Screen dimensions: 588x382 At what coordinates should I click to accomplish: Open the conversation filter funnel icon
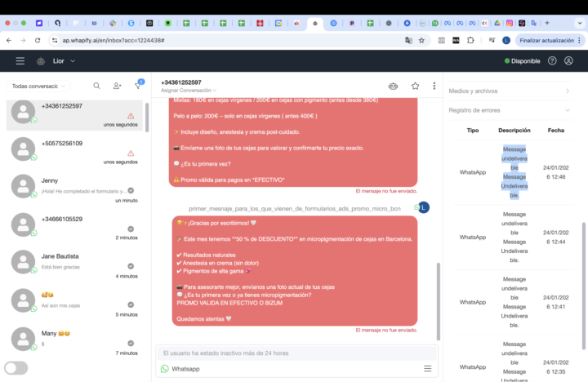tap(138, 86)
